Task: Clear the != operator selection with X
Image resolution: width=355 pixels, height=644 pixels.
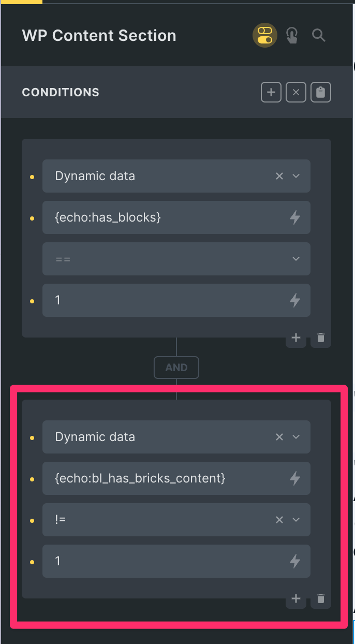Action: (x=279, y=520)
